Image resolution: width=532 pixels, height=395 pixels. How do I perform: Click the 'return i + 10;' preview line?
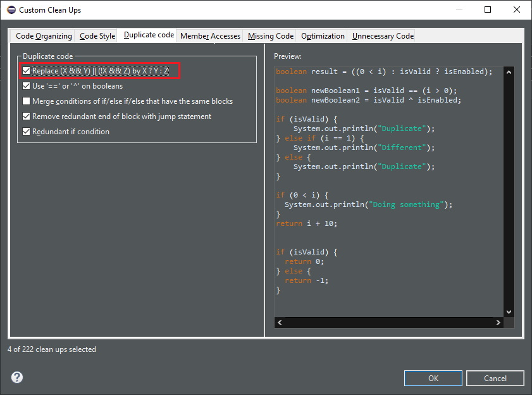(307, 223)
